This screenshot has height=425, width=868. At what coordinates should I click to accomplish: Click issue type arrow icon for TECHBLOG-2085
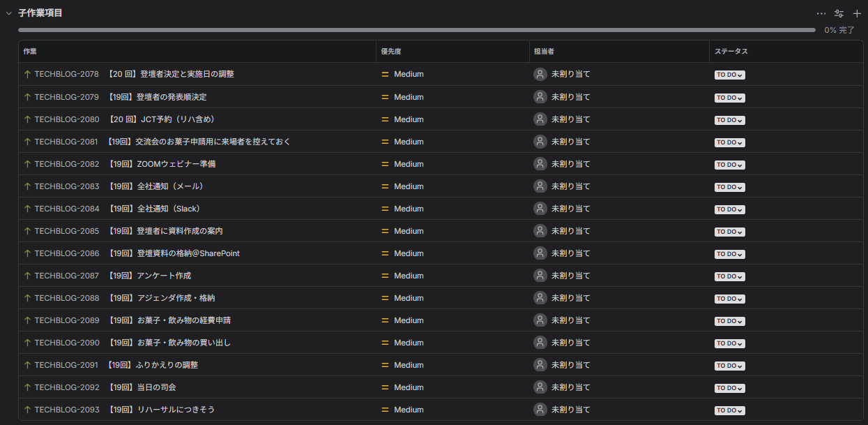point(28,231)
